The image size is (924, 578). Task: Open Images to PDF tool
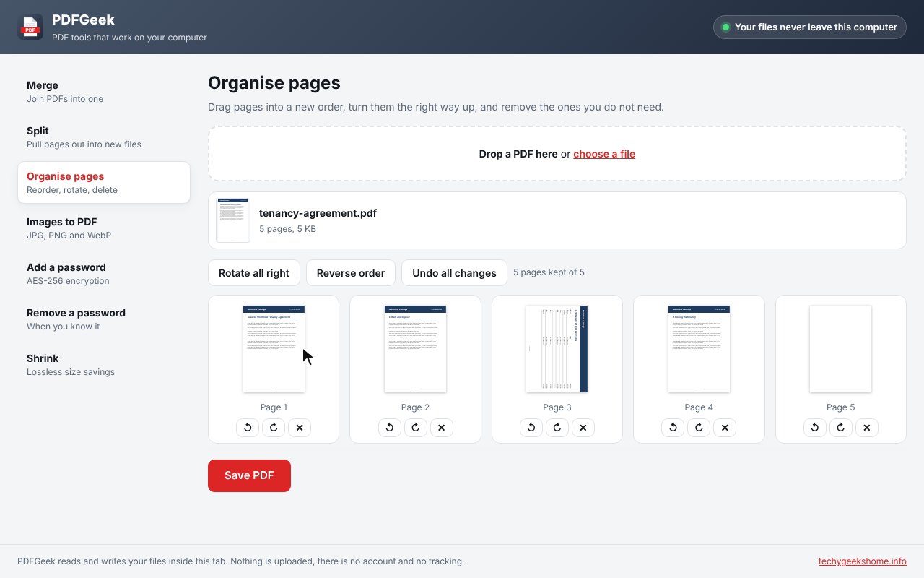pyautogui.click(x=104, y=228)
